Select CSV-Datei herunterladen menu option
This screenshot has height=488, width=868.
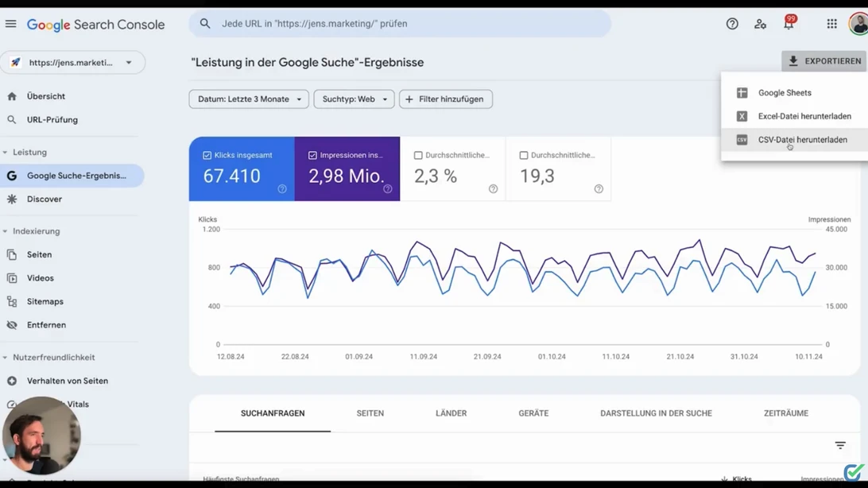[802, 140]
